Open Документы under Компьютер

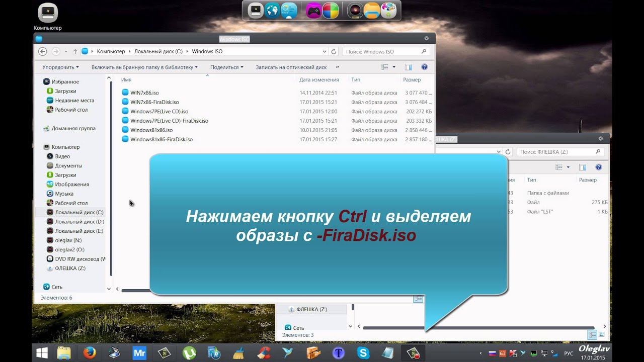coord(68,165)
